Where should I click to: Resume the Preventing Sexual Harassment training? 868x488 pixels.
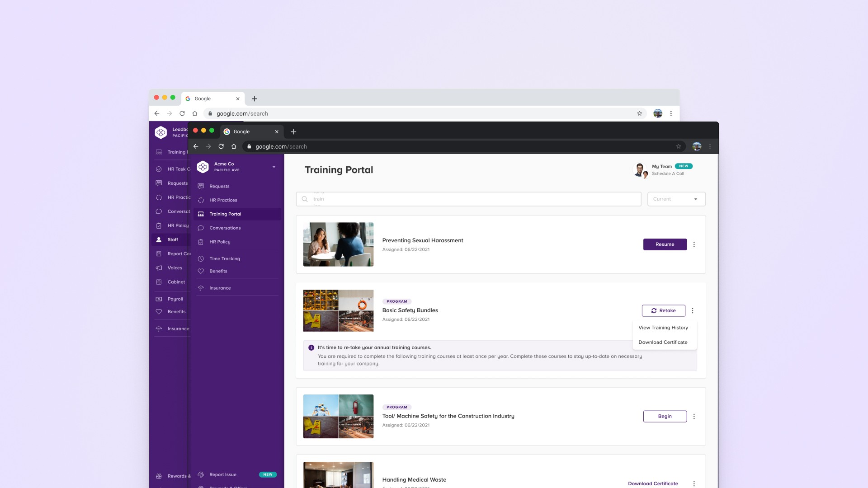[665, 244]
